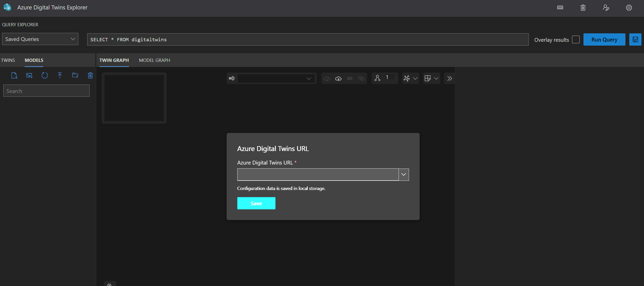
Task: Click the Run Query button
Action: [x=604, y=39]
